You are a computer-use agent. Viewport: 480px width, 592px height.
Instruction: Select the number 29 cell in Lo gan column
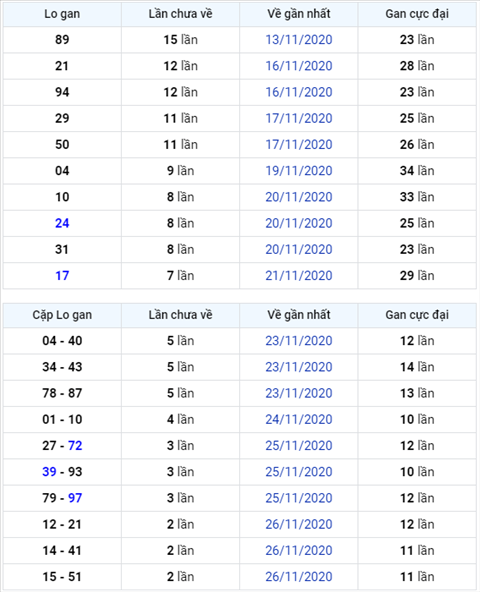[x=62, y=118]
